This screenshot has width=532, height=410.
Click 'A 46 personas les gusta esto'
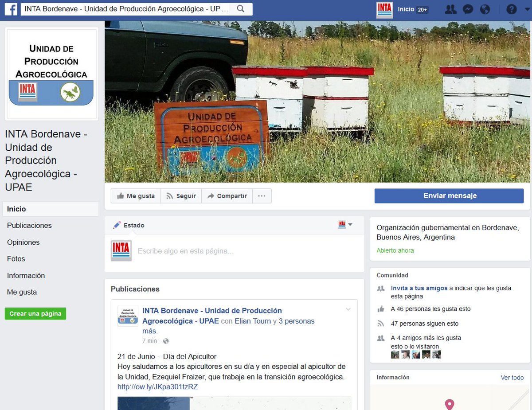pos(431,309)
